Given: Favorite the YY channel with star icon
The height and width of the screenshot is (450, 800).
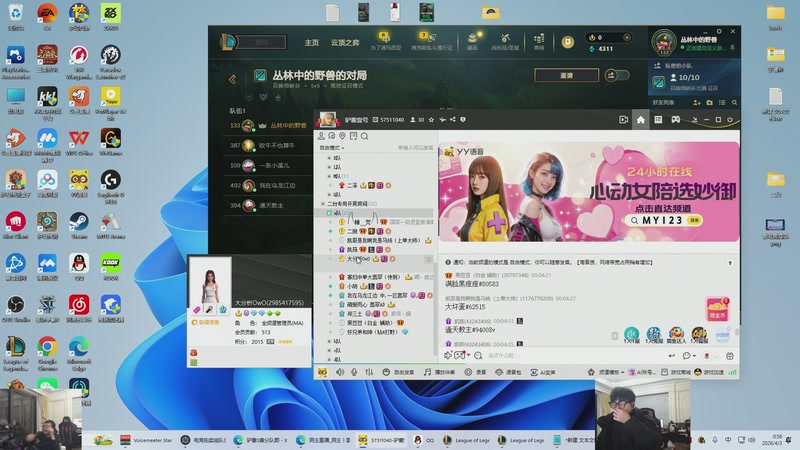Looking at the screenshot, I should click(431, 120).
